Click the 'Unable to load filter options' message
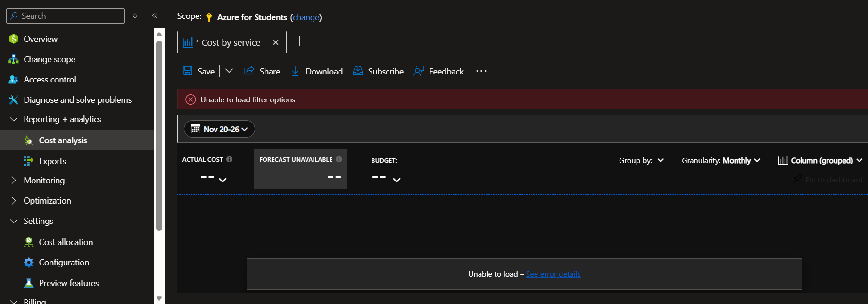 pyautogui.click(x=248, y=100)
